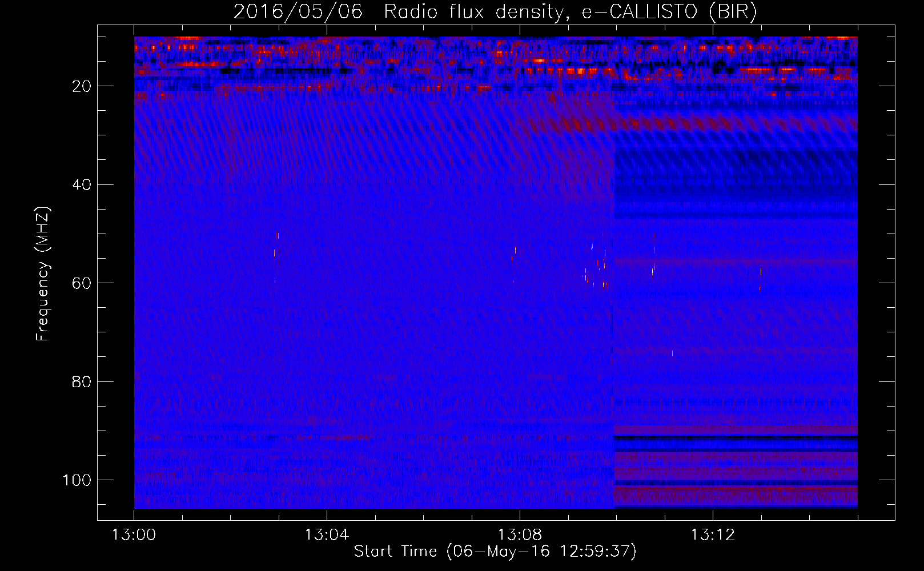
Task: Click the 13:04 time tick label
Action: [327, 535]
